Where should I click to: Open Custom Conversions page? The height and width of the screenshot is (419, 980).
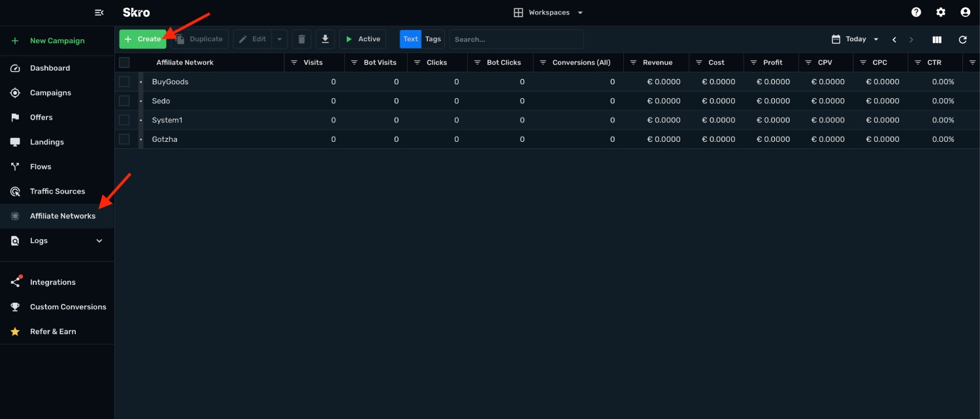point(57,307)
